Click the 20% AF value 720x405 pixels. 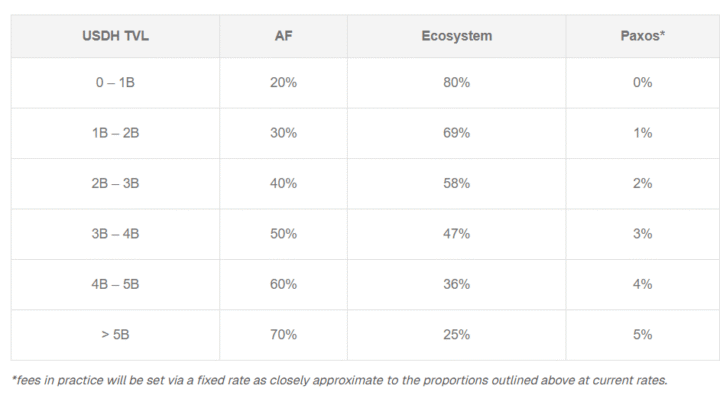click(283, 83)
